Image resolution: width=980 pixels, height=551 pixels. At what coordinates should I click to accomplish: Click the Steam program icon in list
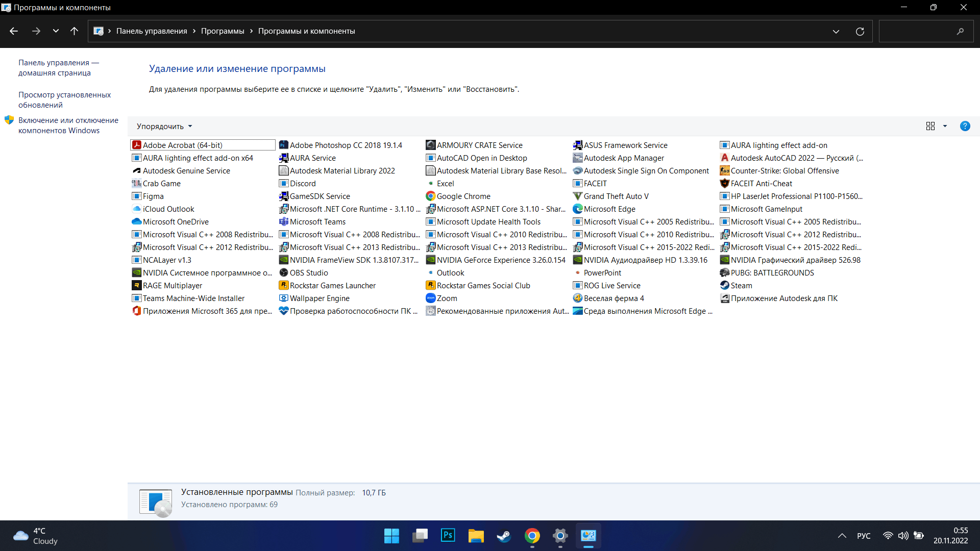[725, 286]
